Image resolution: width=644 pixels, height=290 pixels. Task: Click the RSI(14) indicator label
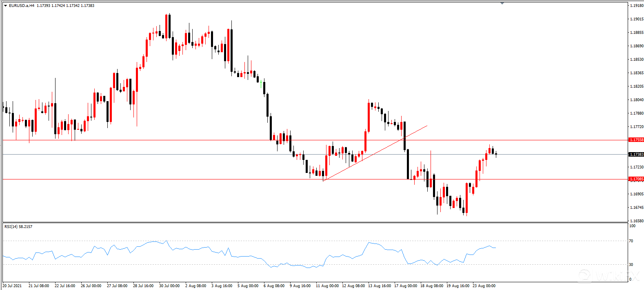[x=18, y=227]
